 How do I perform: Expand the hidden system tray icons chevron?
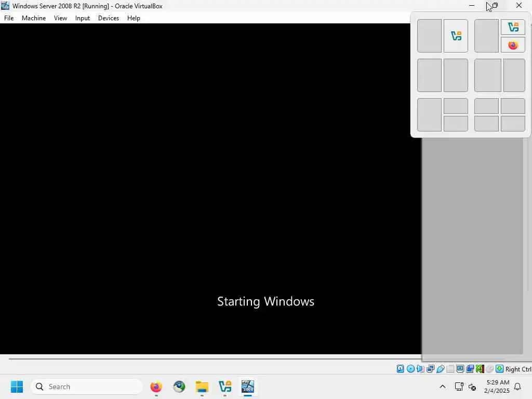(x=443, y=387)
